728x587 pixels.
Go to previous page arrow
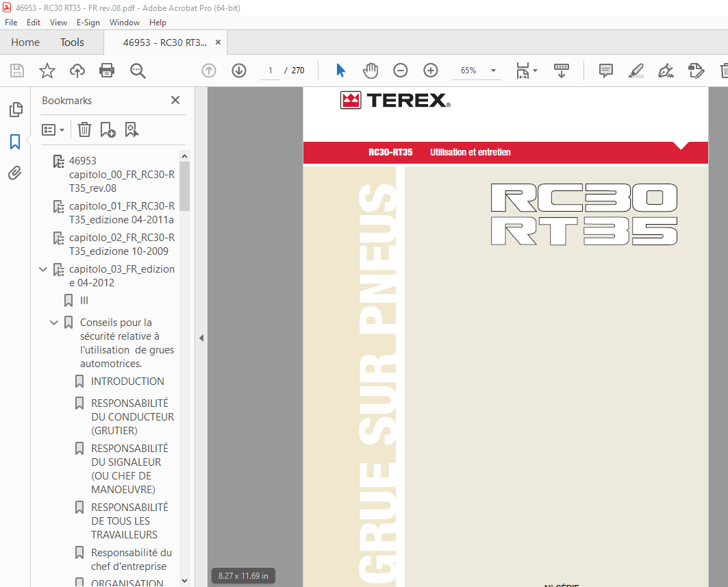coord(209,71)
